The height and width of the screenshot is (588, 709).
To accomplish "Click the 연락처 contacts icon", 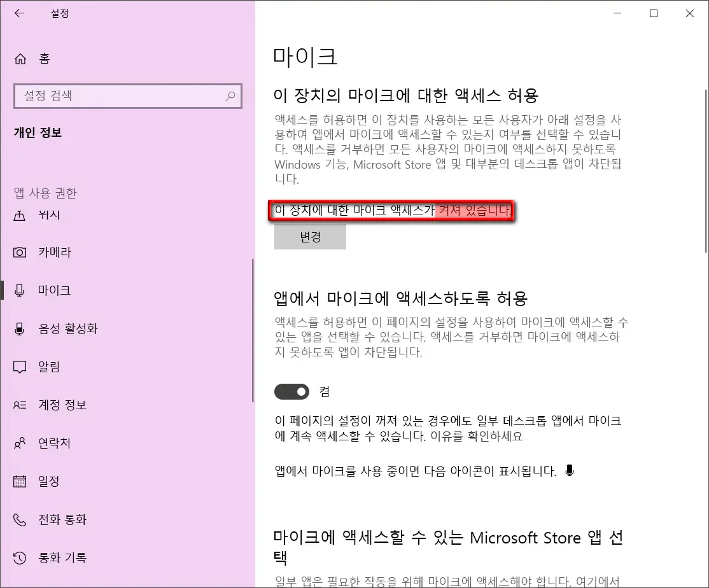I will 21,443.
